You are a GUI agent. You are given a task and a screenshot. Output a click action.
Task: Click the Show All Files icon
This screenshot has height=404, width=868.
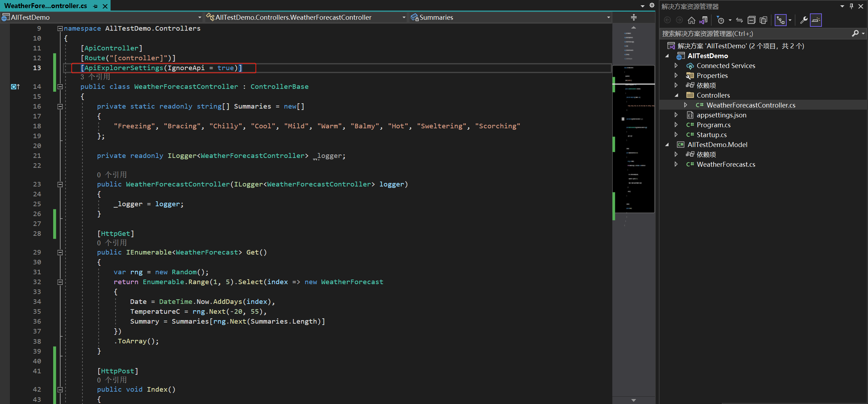pyautogui.click(x=763, y=20)
